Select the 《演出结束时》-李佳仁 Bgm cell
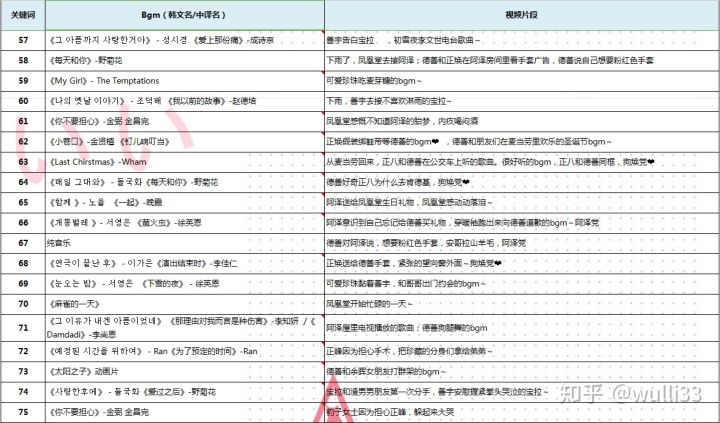 point(185,264)
